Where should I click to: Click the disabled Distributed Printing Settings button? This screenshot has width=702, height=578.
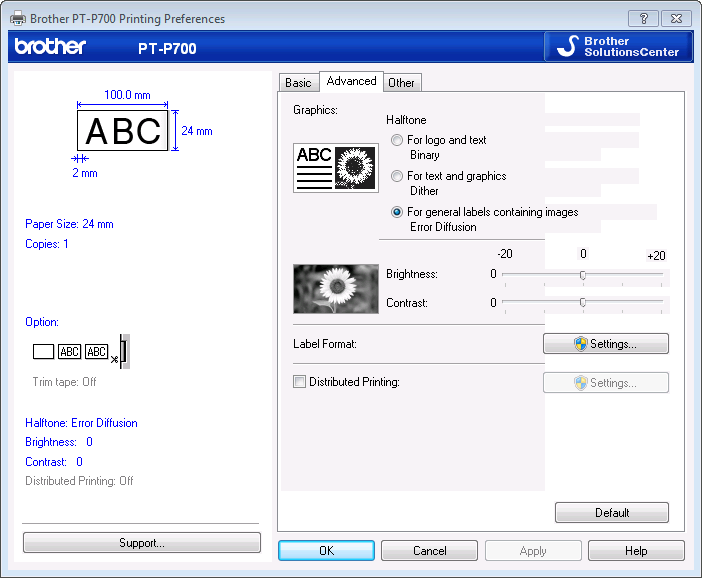(606, 383)
